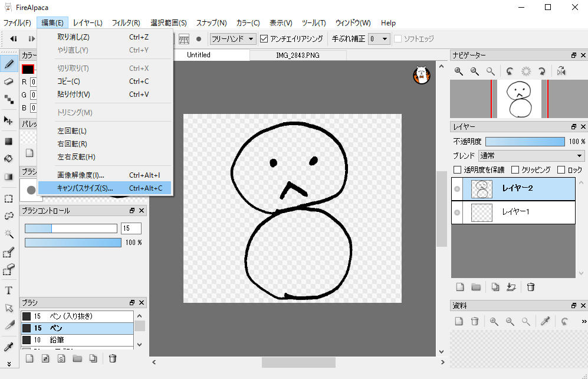
Task: Expand 資料 panel overflow arrows
Action: pos(583,321)
